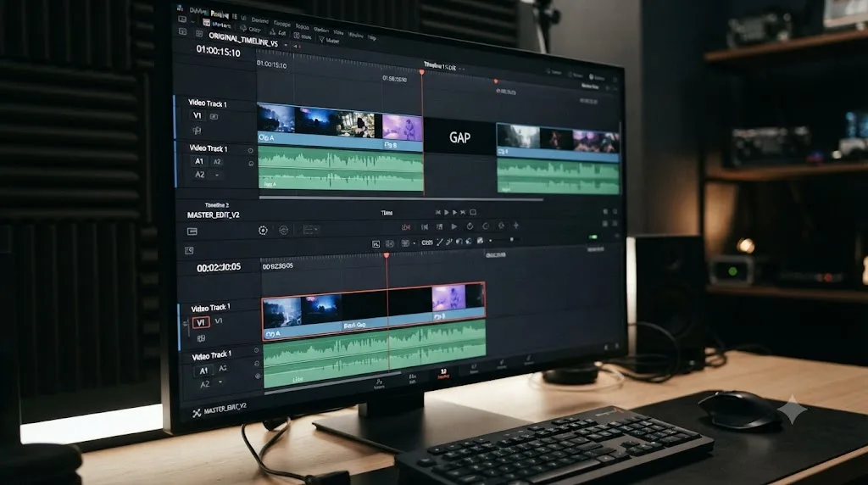Click the small square icon after mini transport

473,212
